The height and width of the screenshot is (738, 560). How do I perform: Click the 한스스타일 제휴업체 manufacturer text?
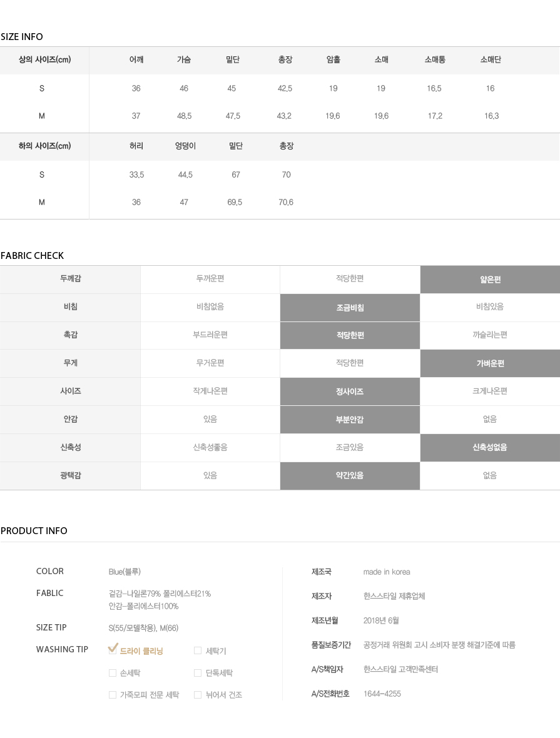(394, 596)
